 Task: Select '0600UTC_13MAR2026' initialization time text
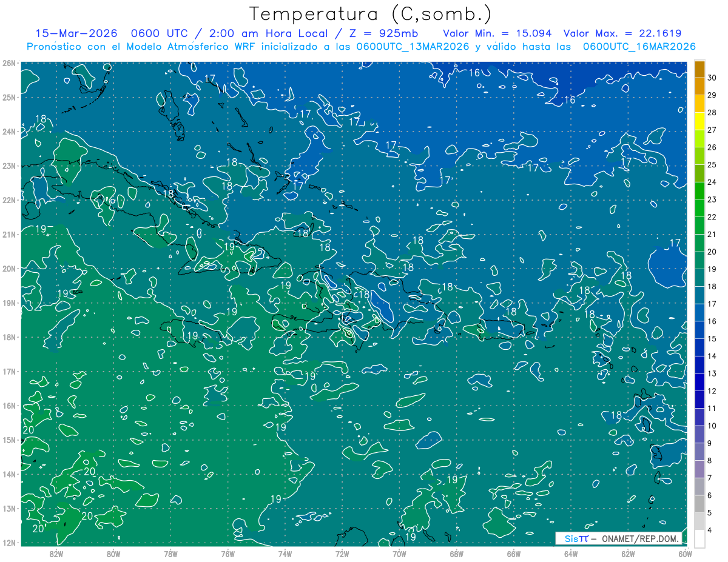412,46
